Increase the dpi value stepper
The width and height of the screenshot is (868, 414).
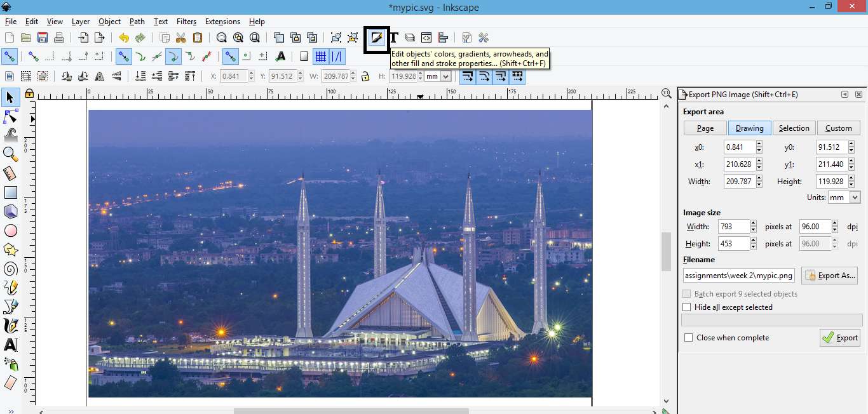pyautogui.click(x=834, y=224)
